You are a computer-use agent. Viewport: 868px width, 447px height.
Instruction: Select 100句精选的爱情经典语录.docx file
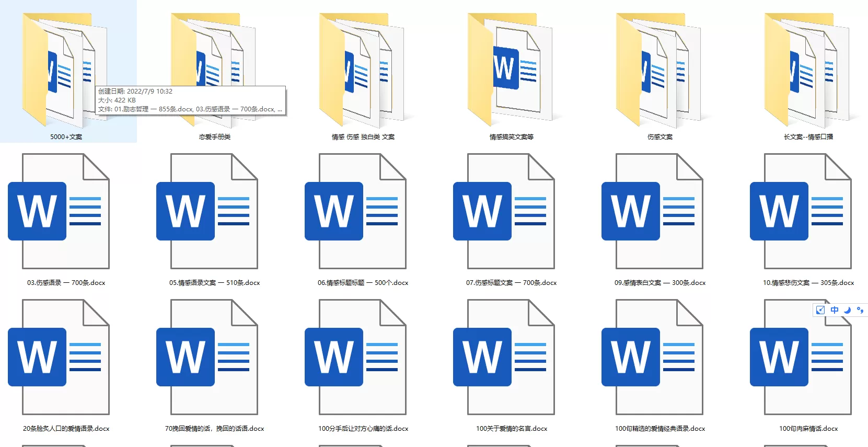coord(659,358)
